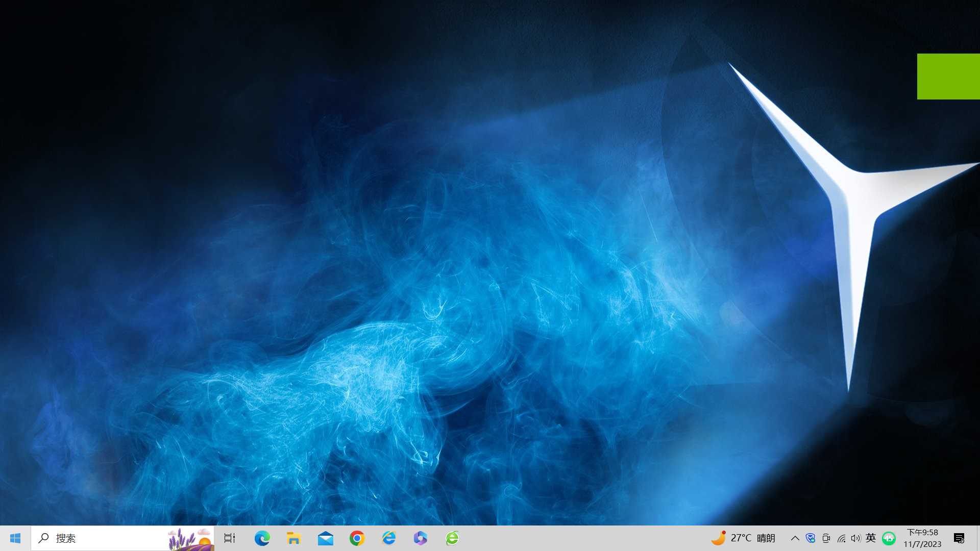Open File Explorer from the taskbar

pos(293,538)
